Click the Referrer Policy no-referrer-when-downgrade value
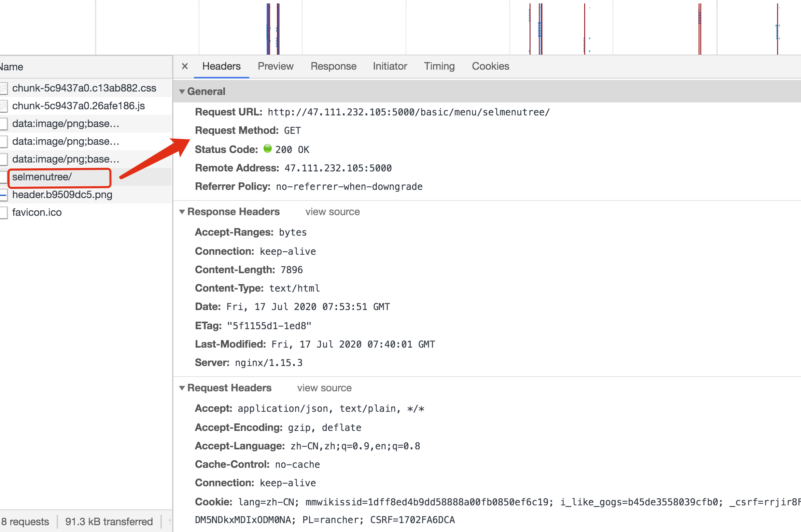Image resolution: width=801 pixels, height=532 pixels. click(349, 186)
